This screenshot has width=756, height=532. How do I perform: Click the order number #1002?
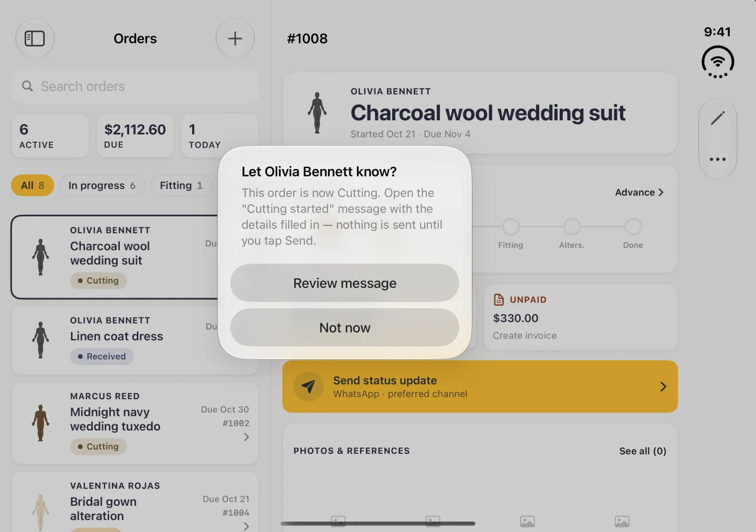click(236, 423)
